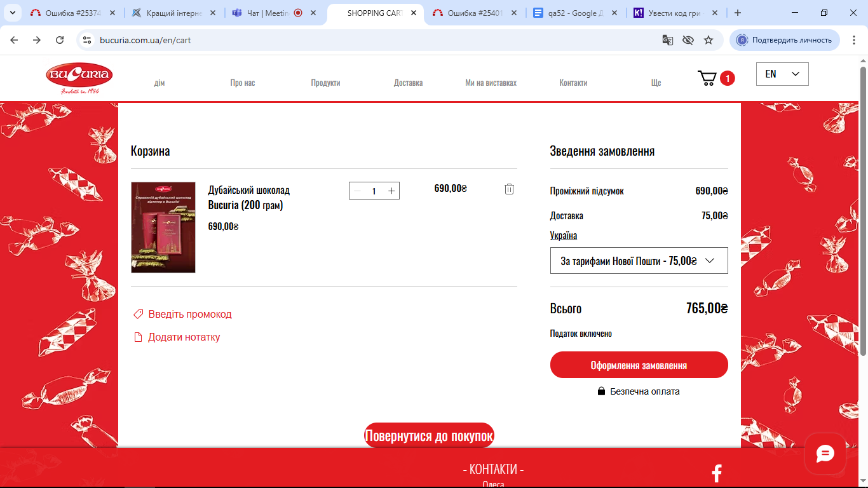Decrease quantity with minus button
This screenshot has width=868, height=488.
[357, 191]
